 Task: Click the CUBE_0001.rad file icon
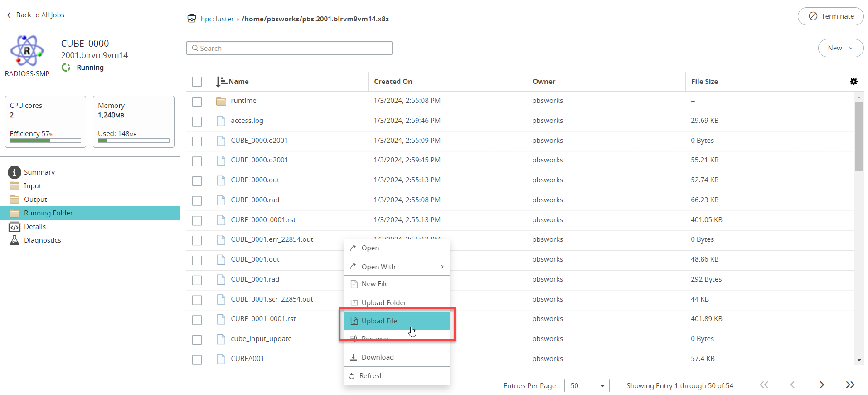221,279
